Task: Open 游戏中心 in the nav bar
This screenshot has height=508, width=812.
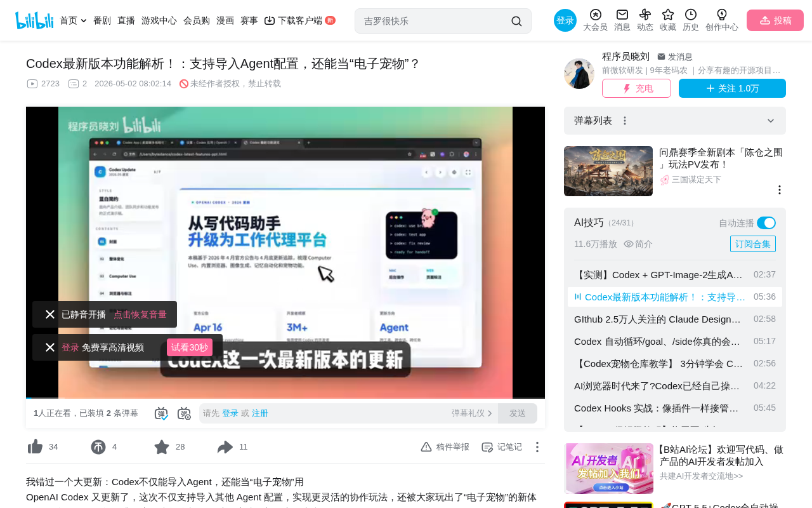Action: (x=159, y=20)
